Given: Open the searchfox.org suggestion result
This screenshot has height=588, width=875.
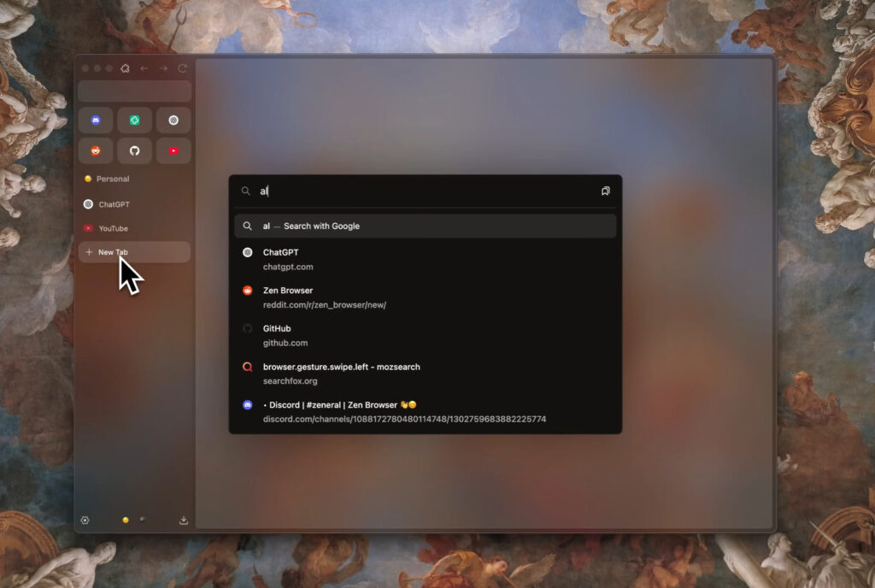Looking at the screenshot, I should tap(342, 373).
